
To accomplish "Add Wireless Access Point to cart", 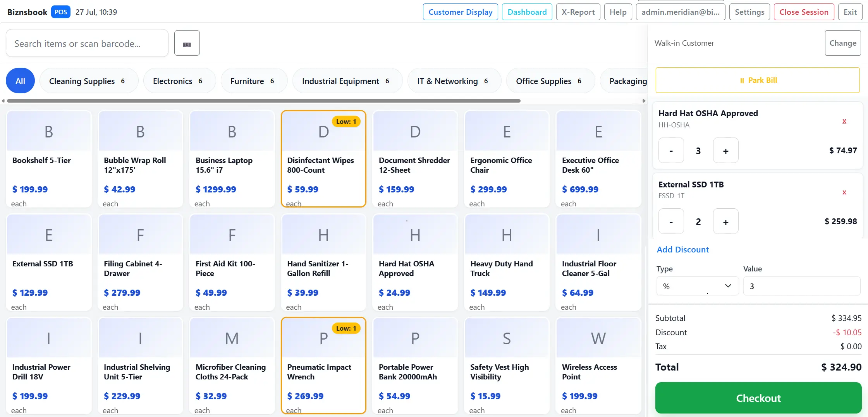I will pyautogui.click(x=598, y=366).
